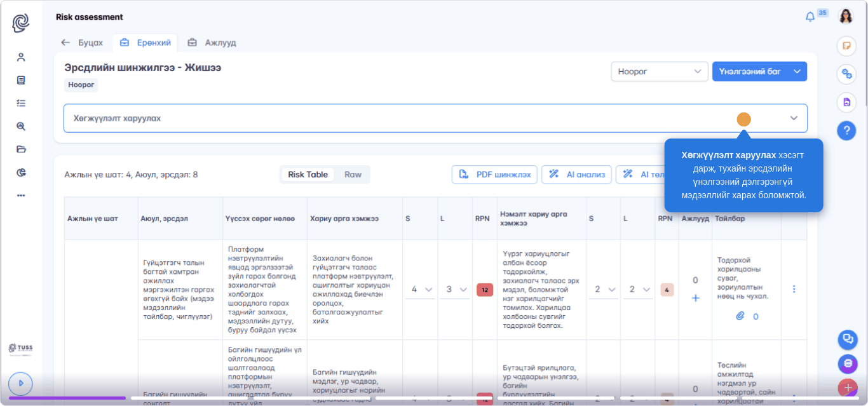Click the purple file icon on right rail

coord(846,102)
